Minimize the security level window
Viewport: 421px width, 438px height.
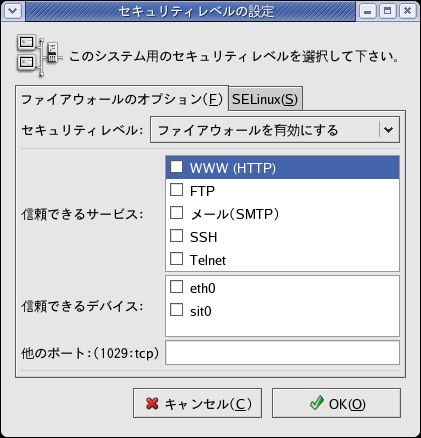(368, 11)
